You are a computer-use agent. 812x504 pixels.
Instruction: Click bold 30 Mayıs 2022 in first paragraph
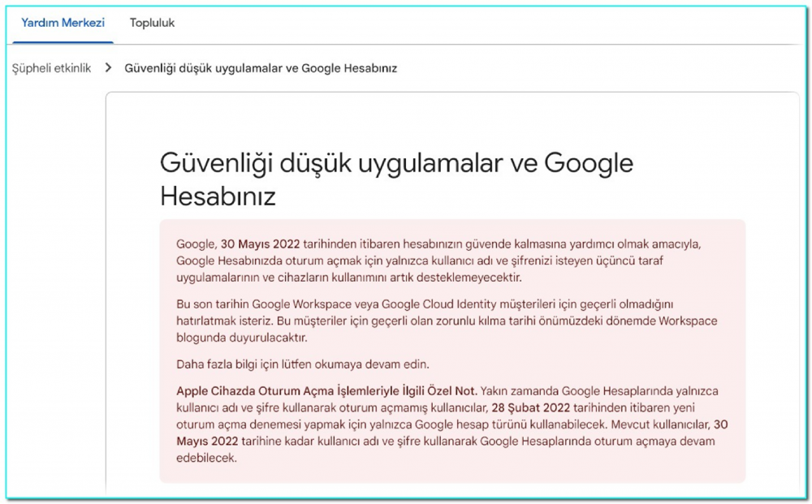[261, 244]
